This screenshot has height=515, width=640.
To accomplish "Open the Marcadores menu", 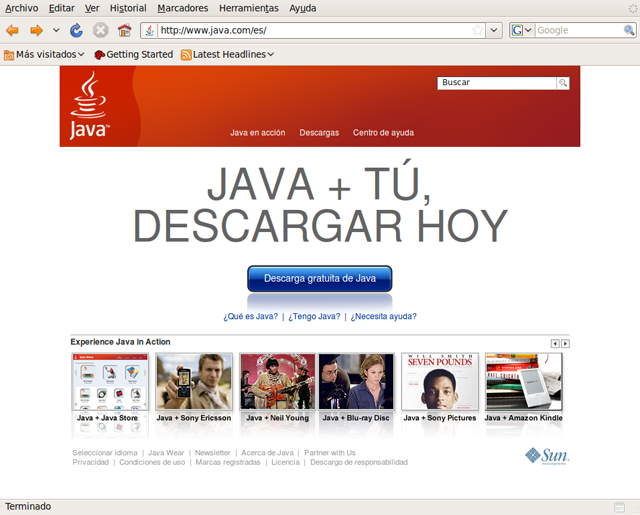I will click(183, 8).
